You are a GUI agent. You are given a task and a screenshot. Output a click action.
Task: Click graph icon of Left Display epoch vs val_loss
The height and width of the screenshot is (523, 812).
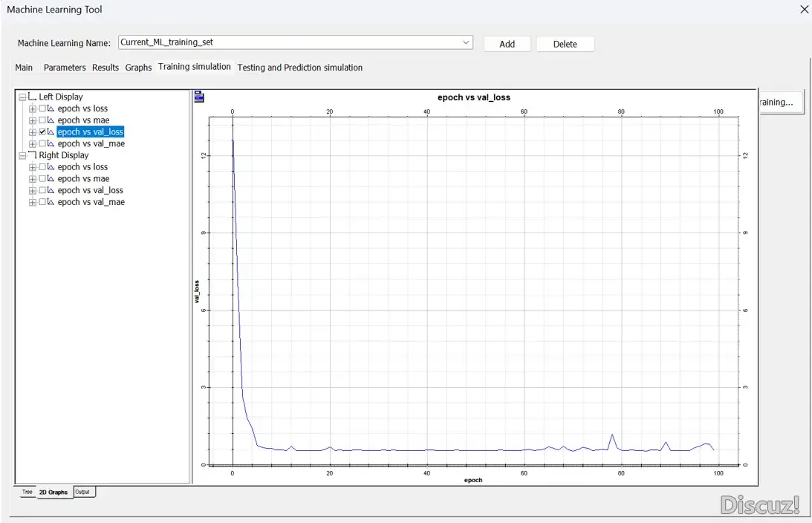pos(51,132)
